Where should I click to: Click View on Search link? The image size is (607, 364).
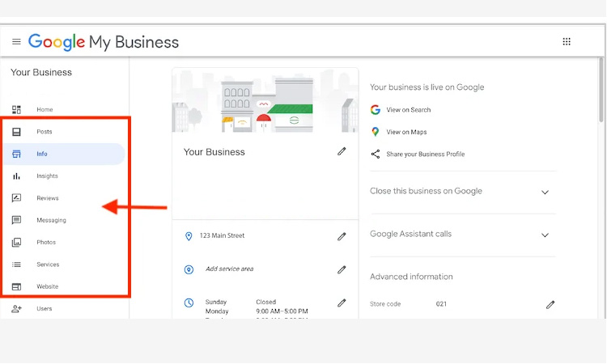click(x=409, y=110)
